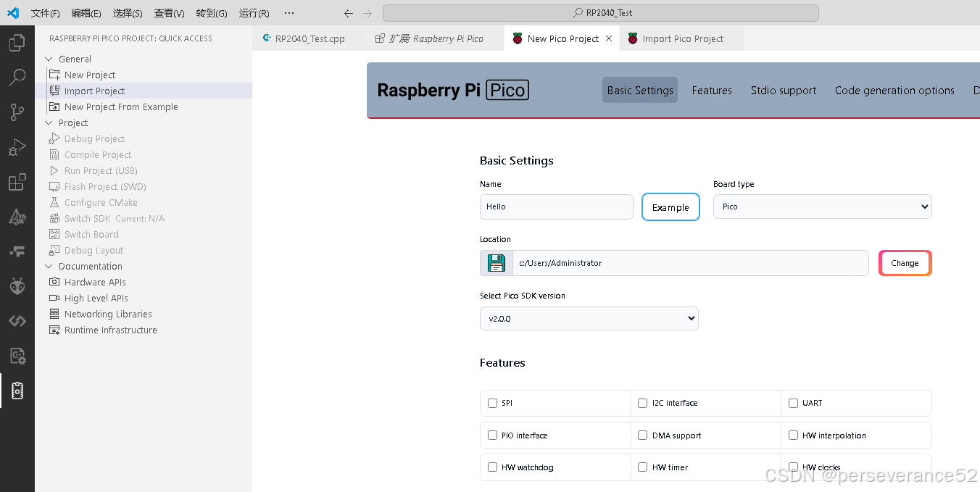Collapse the Documentation section
Image resolution: width=980 pixels, height=492 pixels.
coord(49,266)
